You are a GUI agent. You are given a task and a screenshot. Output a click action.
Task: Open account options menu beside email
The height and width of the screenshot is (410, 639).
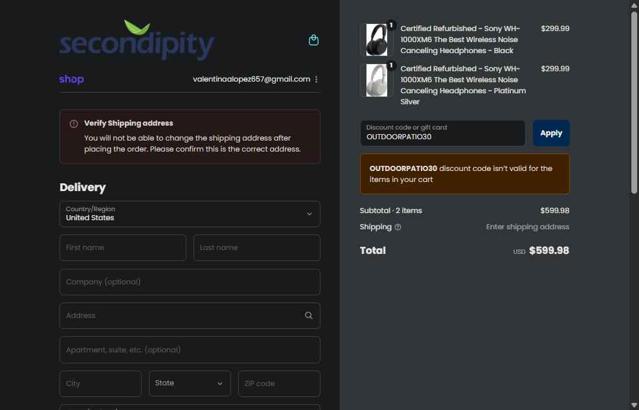pos(316,79)
